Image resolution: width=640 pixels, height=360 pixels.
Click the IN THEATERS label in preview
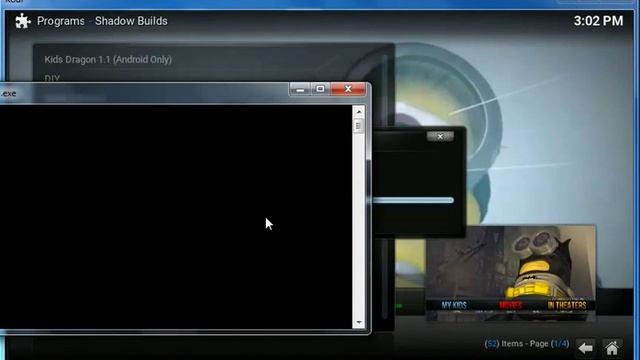[x=567, y=305]
